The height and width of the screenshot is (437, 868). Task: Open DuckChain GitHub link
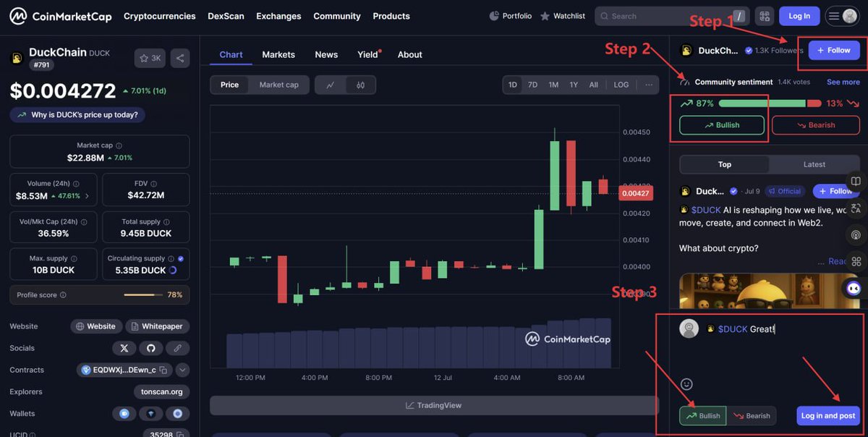[x=150, y=348]
